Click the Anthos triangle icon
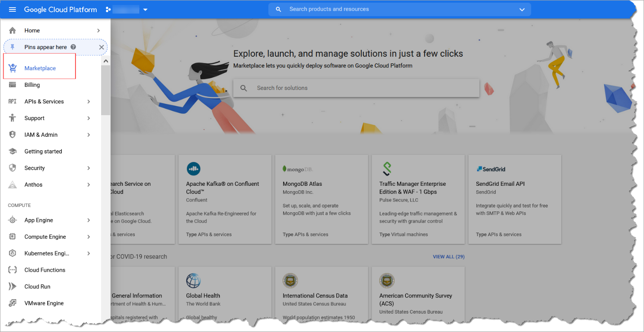 point(13,185)
